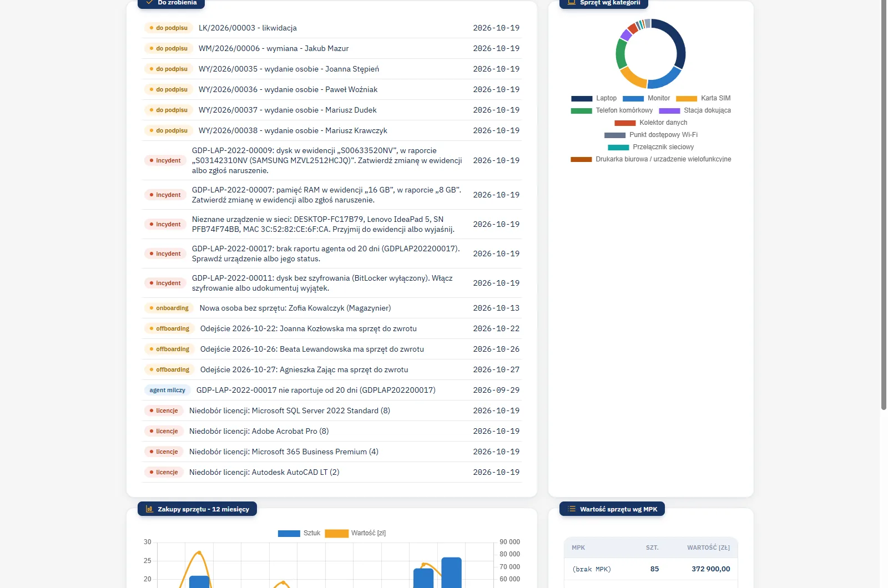Toggle Punkt dostępowy Wi-Fi legend entry
Image resolution: width=888 pixels, height=588 pixels.
point(650,135)
